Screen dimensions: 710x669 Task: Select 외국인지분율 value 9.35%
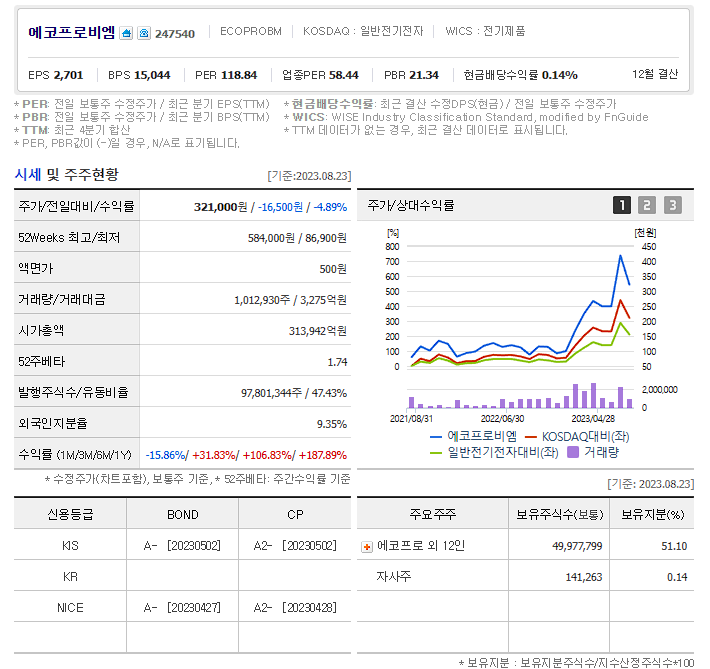(332, 424)
